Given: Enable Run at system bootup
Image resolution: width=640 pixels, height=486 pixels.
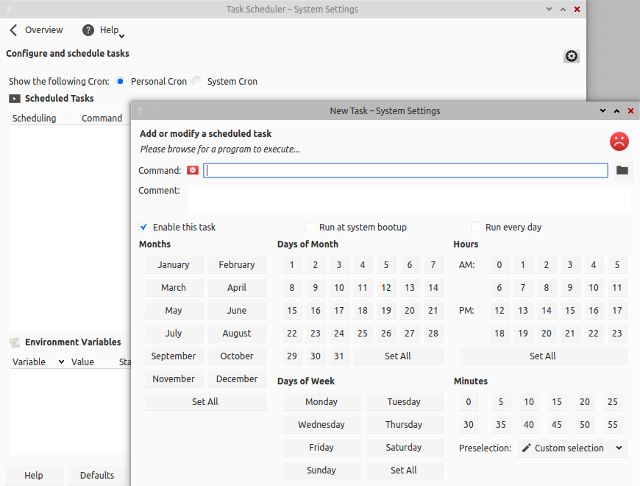Looking at the screenshot, I should pos(310,227).
